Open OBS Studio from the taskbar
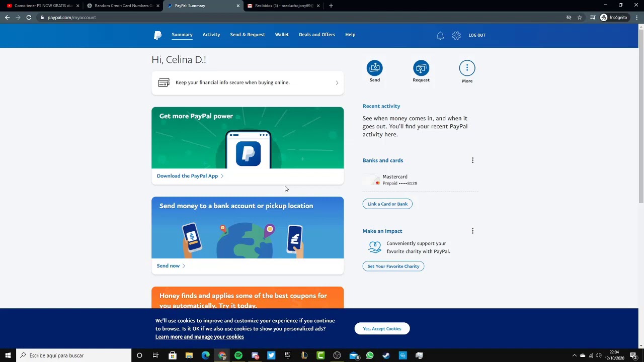Screen dimensions: 644x362 [337, 355]
